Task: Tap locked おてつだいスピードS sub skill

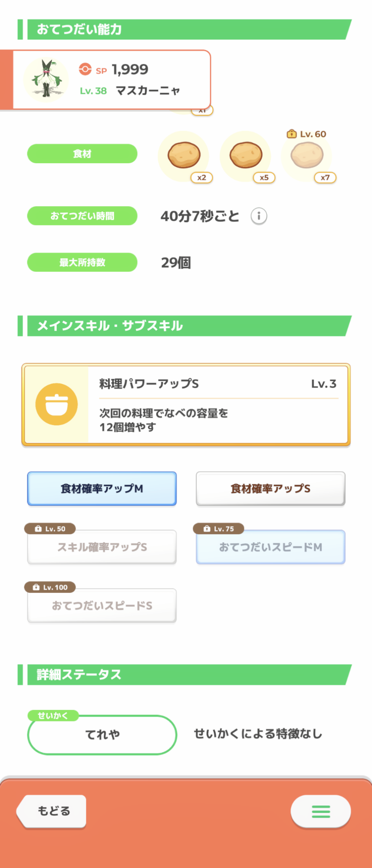Action: click(102, 606)
